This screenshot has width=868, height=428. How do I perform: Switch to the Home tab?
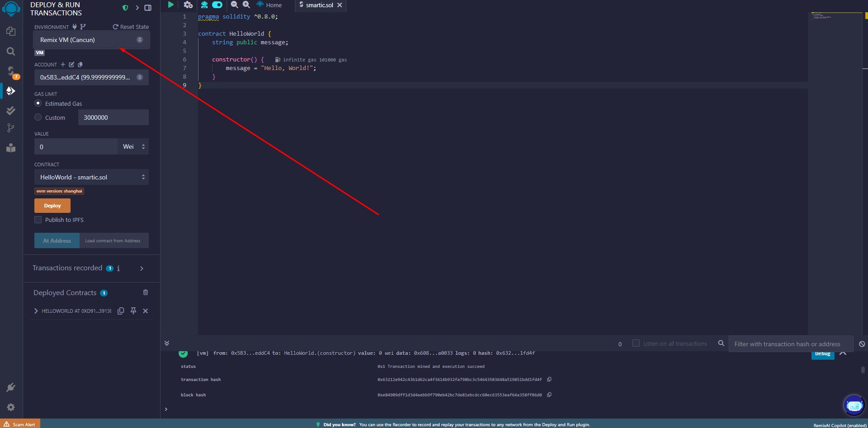(x=270, y=5)
